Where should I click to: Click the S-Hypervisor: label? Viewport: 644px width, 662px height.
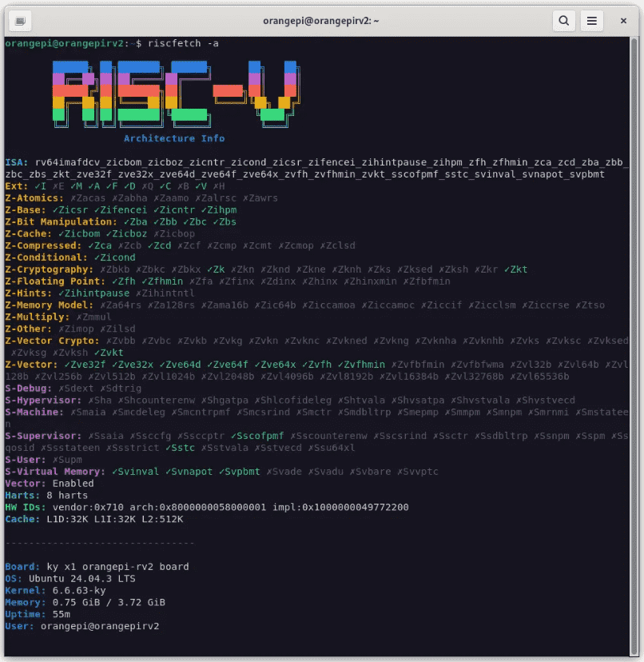coord(43,400)
